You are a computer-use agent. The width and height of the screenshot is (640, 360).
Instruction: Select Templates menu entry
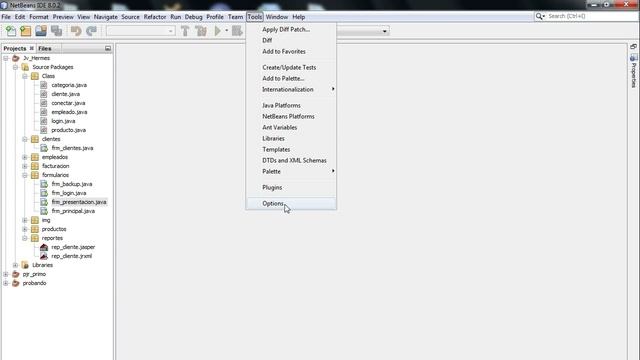pos(291,149)
